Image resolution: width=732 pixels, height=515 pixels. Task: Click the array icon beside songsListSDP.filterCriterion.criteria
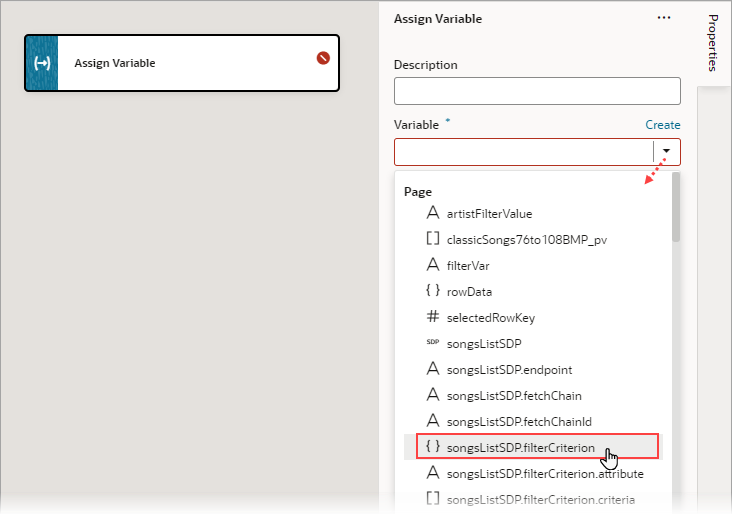point(433,499)
